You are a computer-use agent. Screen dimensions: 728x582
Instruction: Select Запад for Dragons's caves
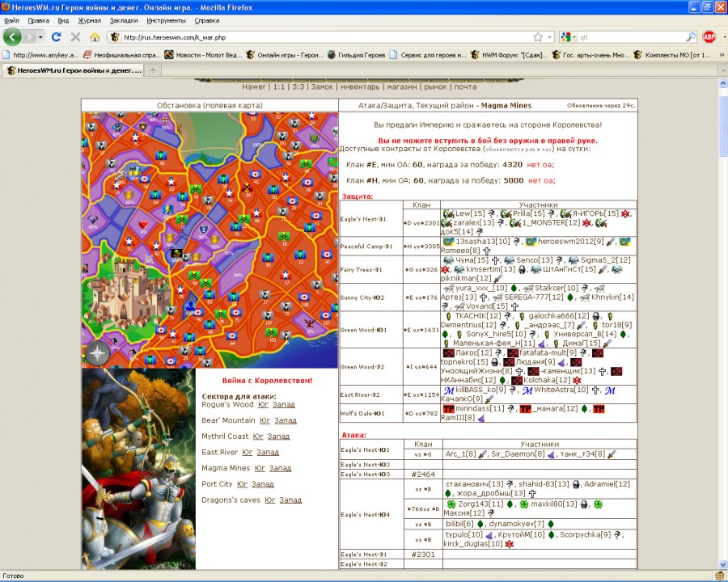(x=290, y=500)
